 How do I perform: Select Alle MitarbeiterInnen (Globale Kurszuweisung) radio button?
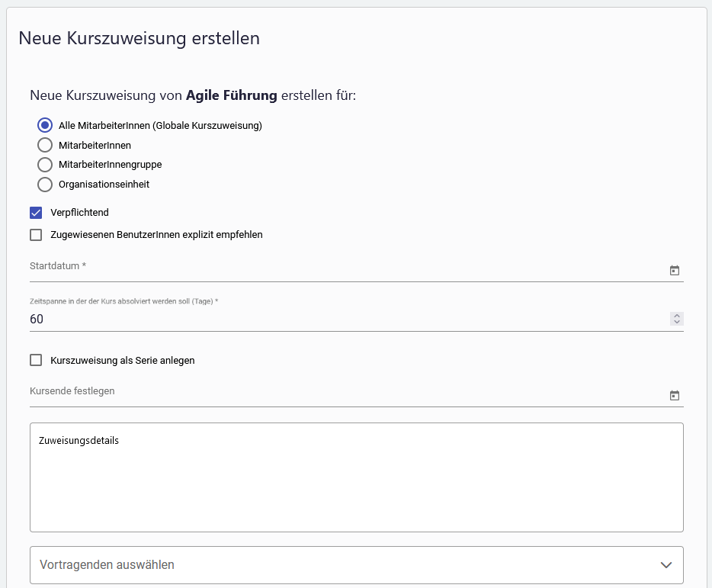[45, 126]
